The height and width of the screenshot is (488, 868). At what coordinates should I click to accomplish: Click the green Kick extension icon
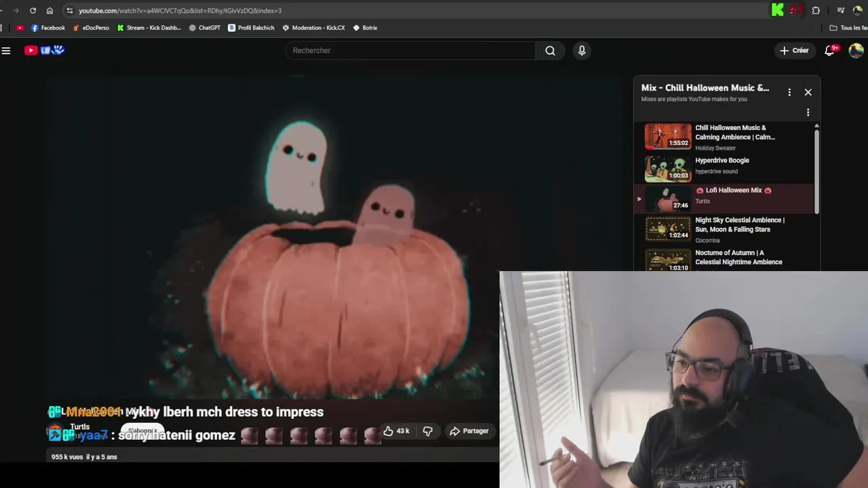pyautogui.click(x=778, y=9)
